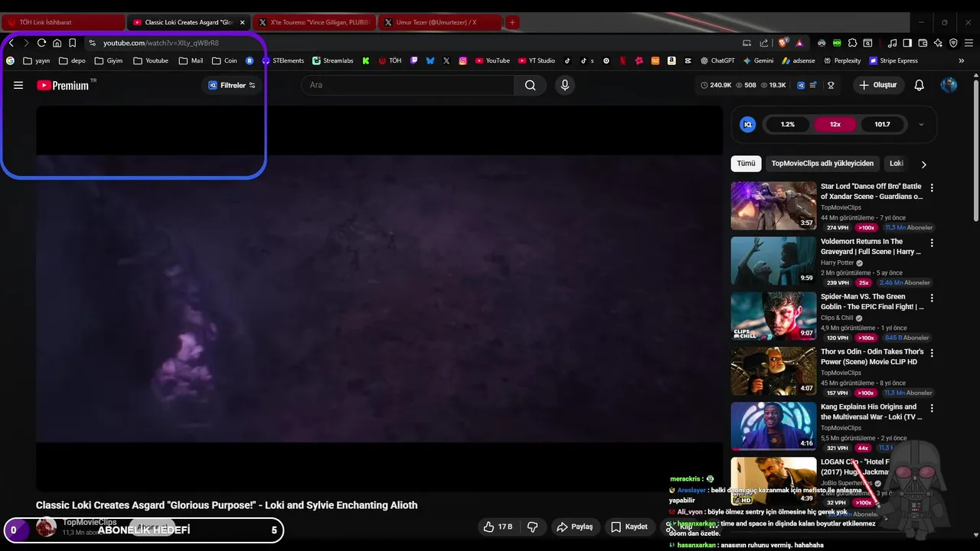This screenshot has width=980, height=551.
Task: Open the depo bookmark folder
Action: pos(72,60)
